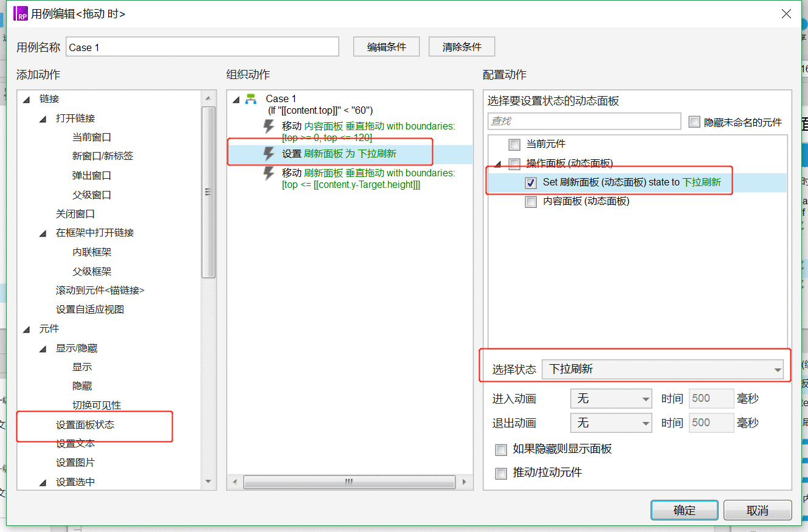The width and height of the screenshot is (808, 532).
Task: Check the 内容面板 (动态面板) checkbox
Action: [531, 202]
